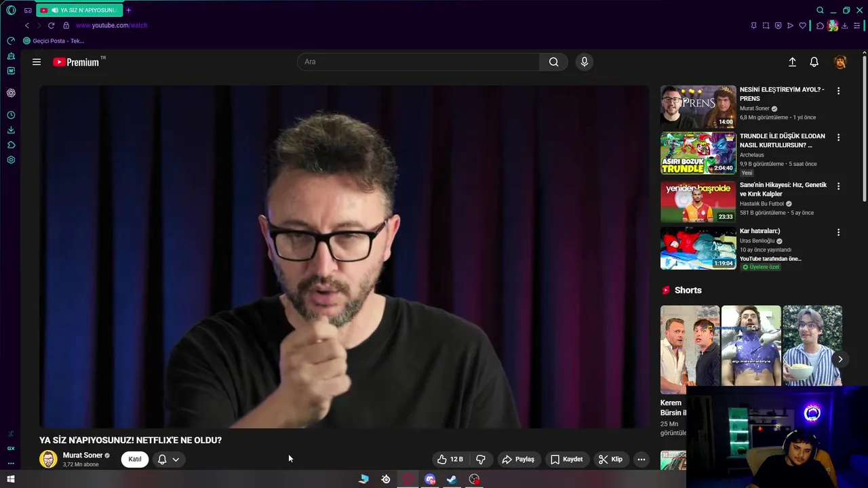Go back with browser back arrow
This screenshot has height=488, width=868.
click(x=27, y=25)
